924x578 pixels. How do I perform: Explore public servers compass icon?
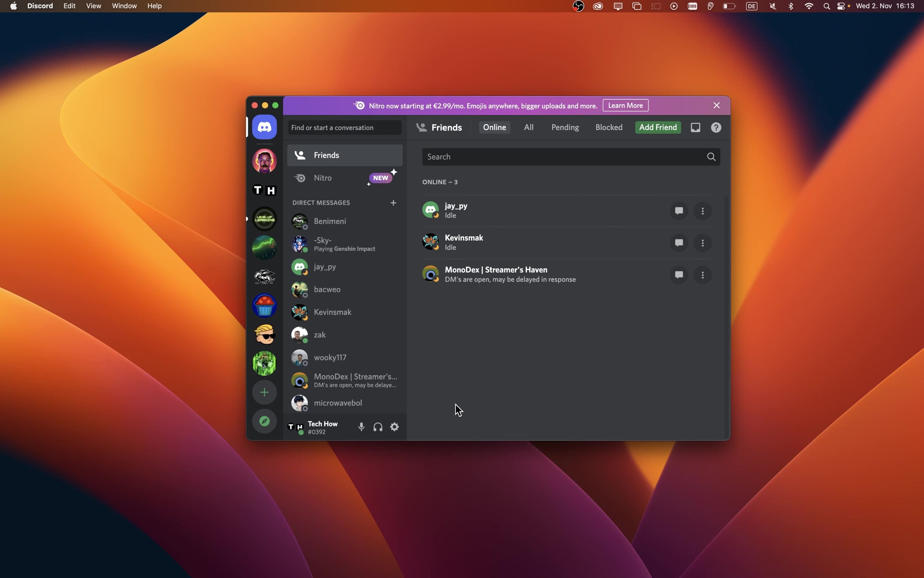(x=264, y=421)
